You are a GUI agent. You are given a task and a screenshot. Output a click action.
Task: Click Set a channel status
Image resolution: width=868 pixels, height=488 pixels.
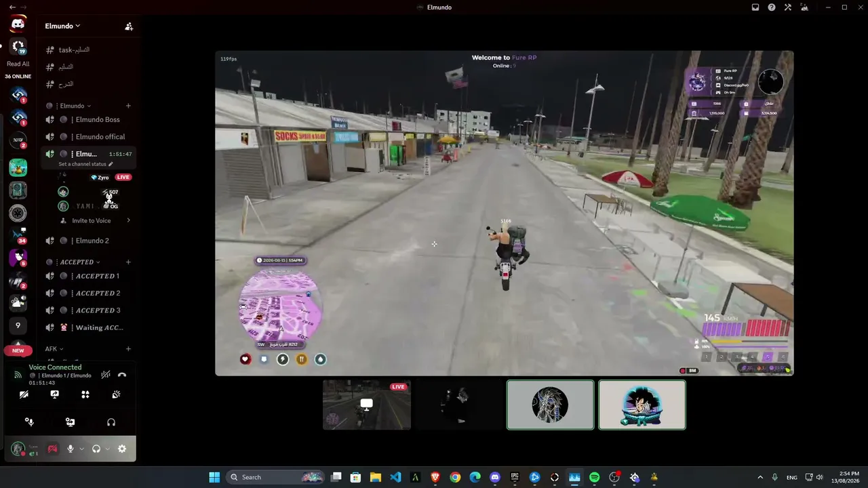coord(85,164)
